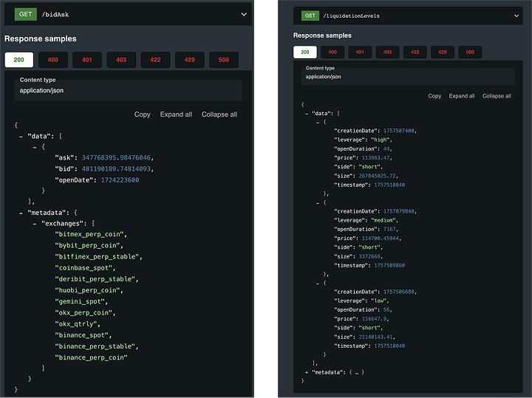Viewport: 532px width, 398px height.
Task: Click Expand all in the /bidAsk panel
Action: pos(176,114)
